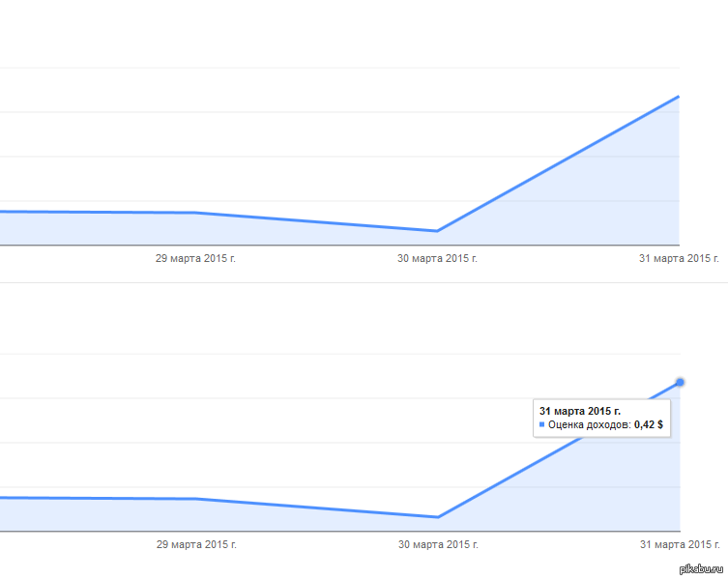The width and height of the screenshot is (728, 580).
Task: Click lower chart's declining line before 30 марта
Action: point(317,508)
